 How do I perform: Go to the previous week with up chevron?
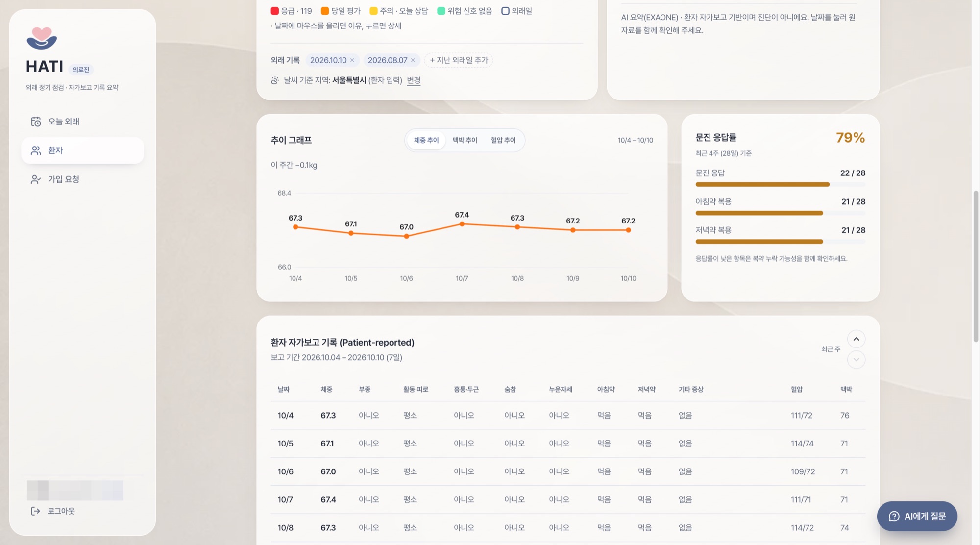point(856,339)
